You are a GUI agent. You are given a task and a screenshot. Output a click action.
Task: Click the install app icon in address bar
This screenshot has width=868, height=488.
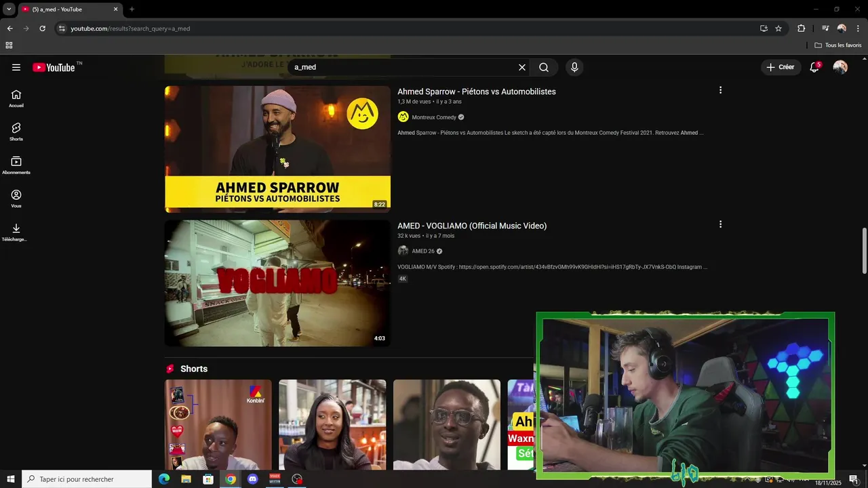point(764,28)
